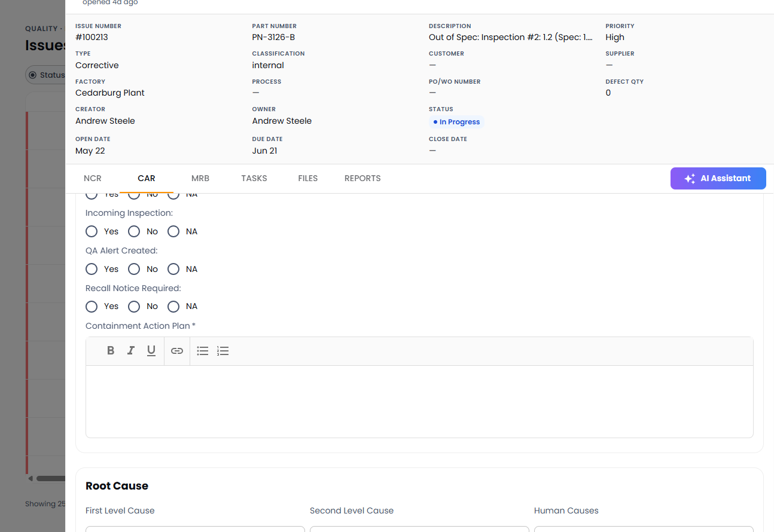Click the Human Causes label
The width and height of the screenshot is (774, 532).
pos(566,510)
